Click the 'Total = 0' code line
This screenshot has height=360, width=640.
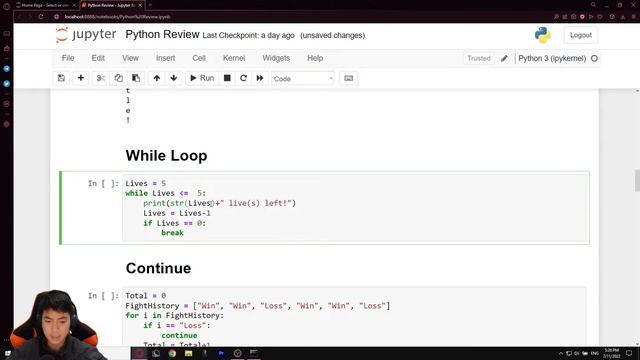coord(146,296)
